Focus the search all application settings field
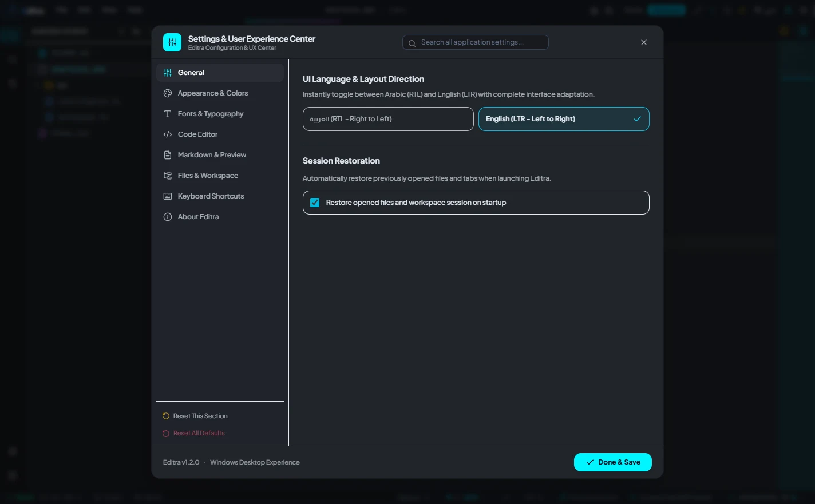The width and height of the screenshot is (815, 504). [x=476, y=42]
